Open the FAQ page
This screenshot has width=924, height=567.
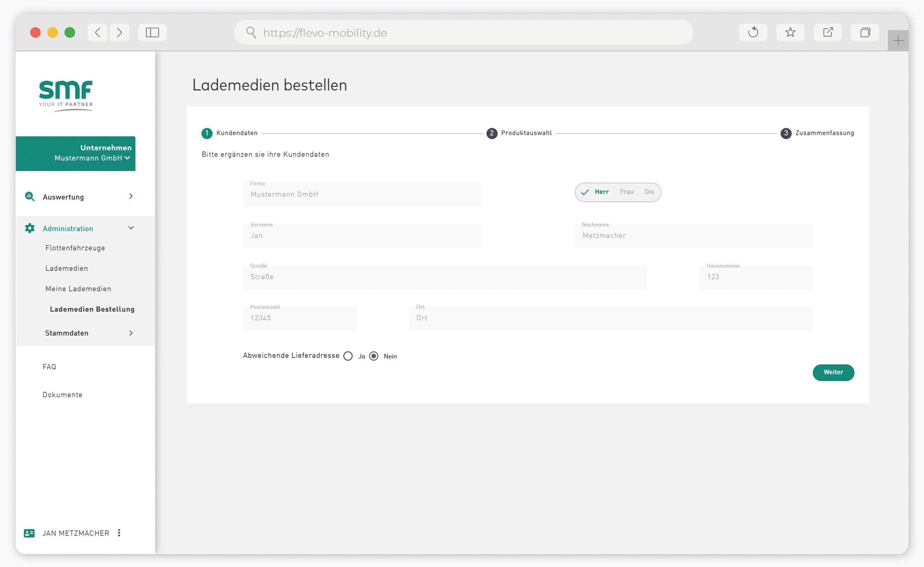pyautogui.click(x=49, y=367)
